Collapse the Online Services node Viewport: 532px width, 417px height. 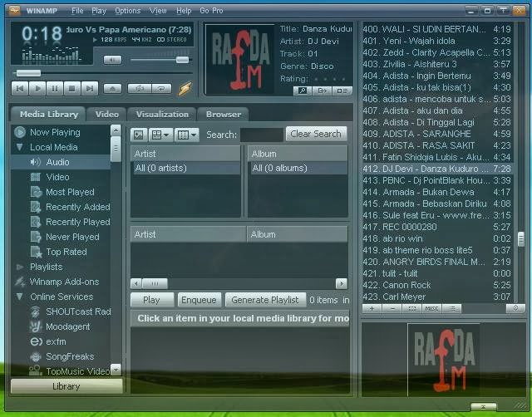pos(20,297)
